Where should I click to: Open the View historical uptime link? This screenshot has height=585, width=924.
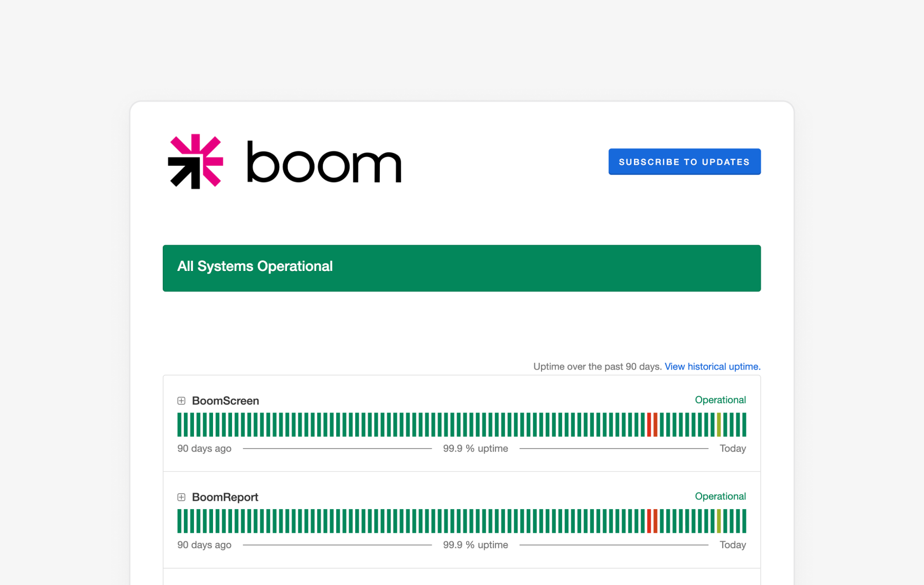(x=713, y=366)
